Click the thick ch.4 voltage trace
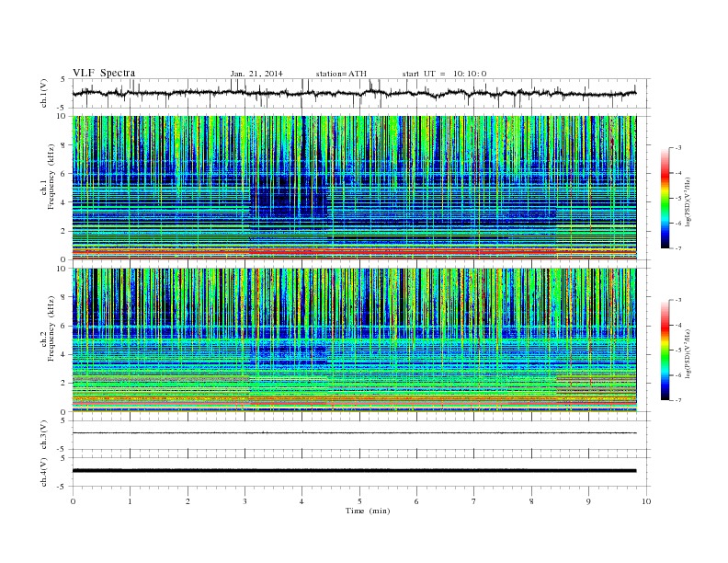The width and height of the screenshot is (728, 563). [354, 471]
